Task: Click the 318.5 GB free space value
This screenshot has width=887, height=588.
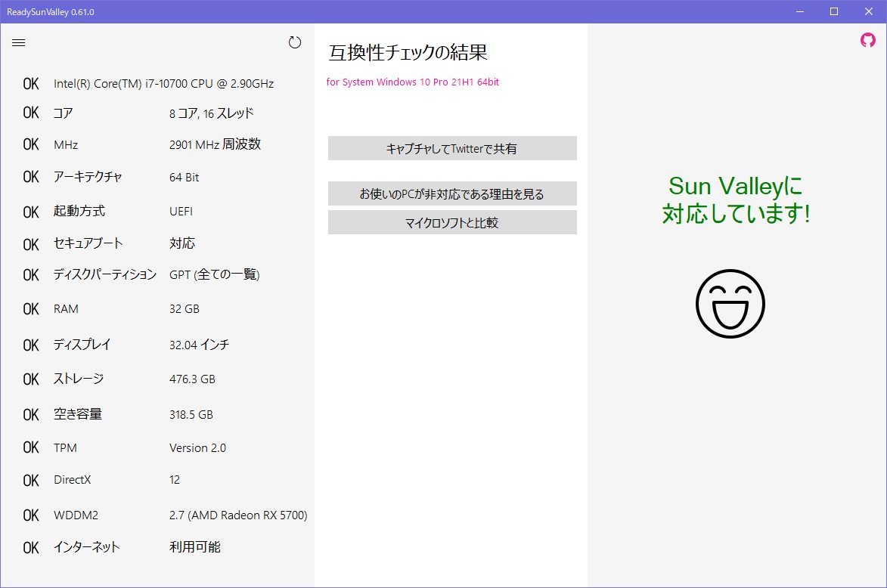Action: (191, 414)
